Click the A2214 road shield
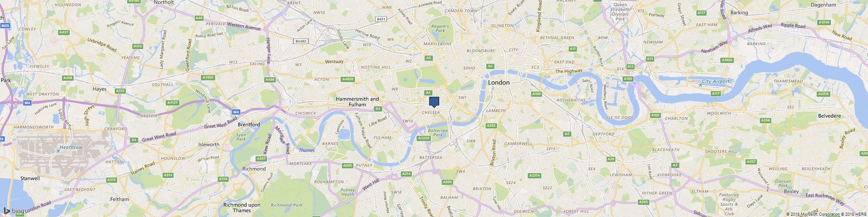This screenshot has width=868, height=217. click(x=535, y=175)
